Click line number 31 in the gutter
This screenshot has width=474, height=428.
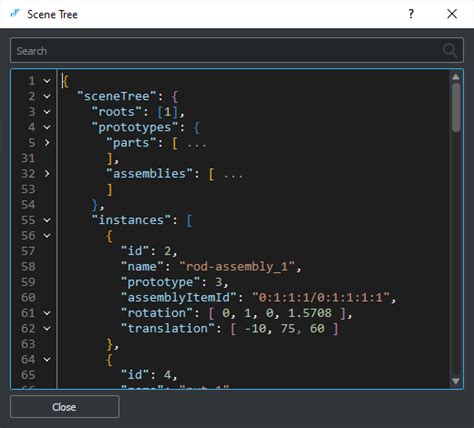tap(28, 158)
